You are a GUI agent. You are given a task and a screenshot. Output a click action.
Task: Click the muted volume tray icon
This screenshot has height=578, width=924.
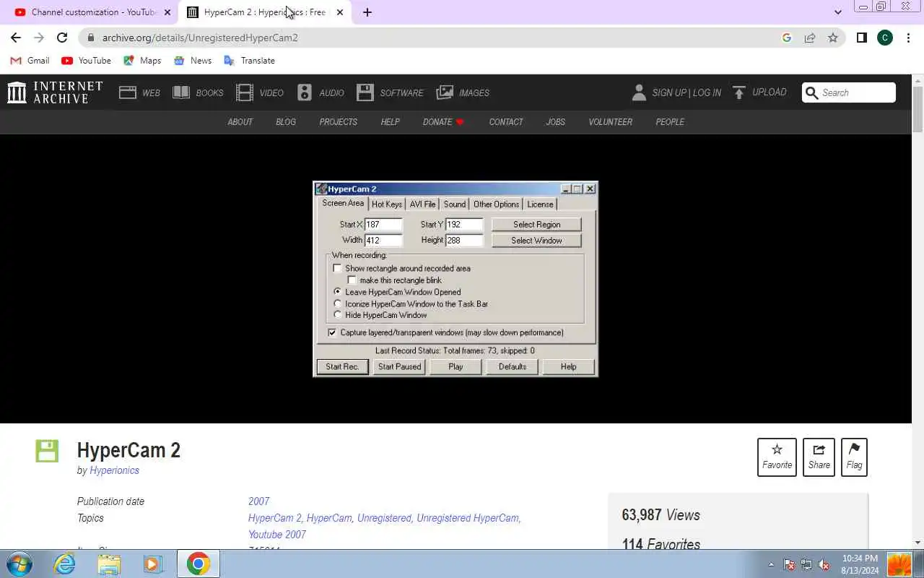pyautogui.click(x=824, y=564)
